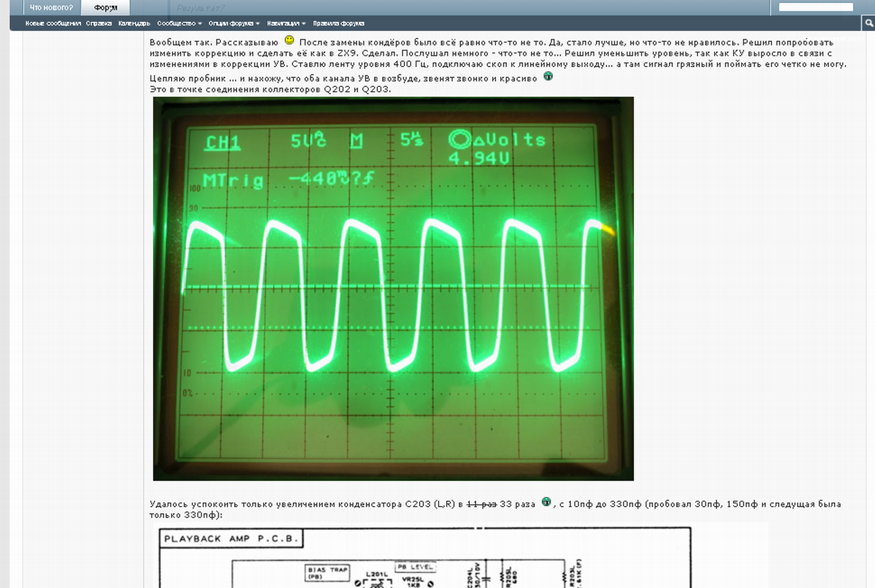Click the green emoticon after 'красиво'

[549, 76]
